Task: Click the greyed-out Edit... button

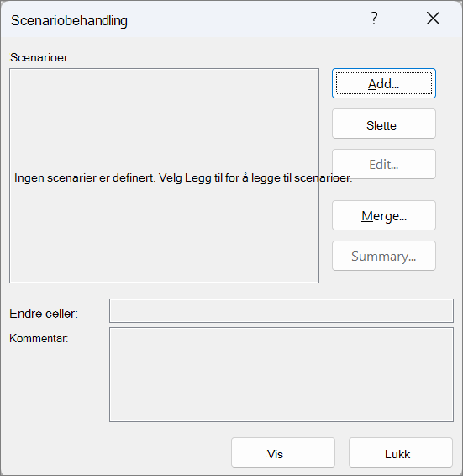Action: coord(384,164)
